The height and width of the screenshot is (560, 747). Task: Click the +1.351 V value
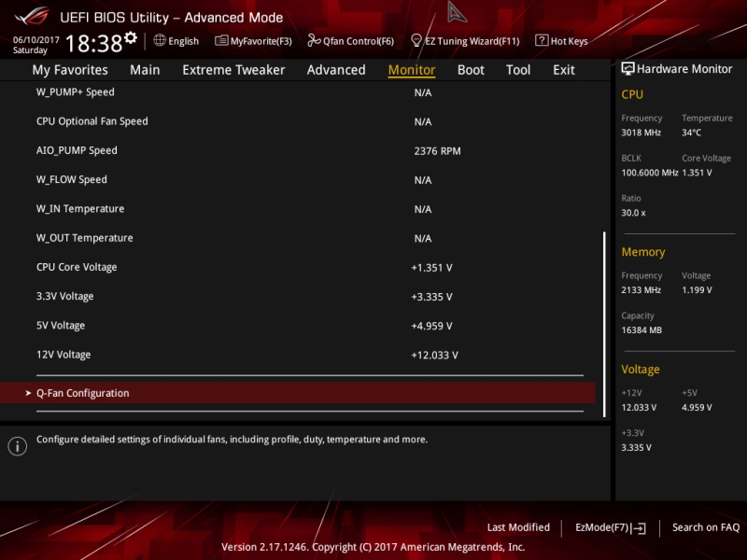pos(431,268)
